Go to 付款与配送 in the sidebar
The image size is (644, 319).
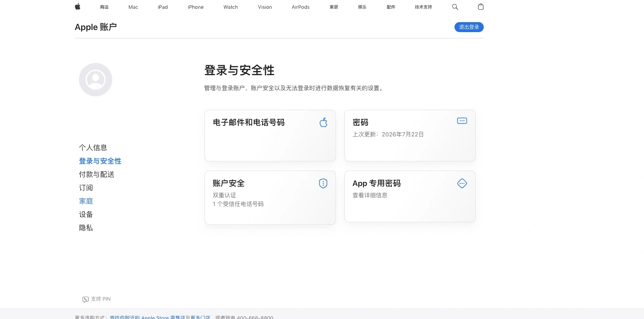pyautogui.click(x=97, y=174)
